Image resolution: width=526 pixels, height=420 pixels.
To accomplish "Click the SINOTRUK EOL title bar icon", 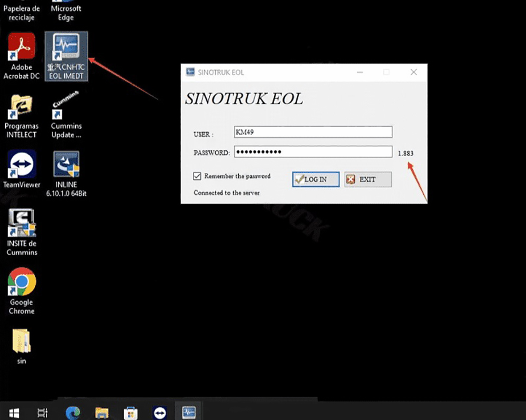I will tap(190, 72).
